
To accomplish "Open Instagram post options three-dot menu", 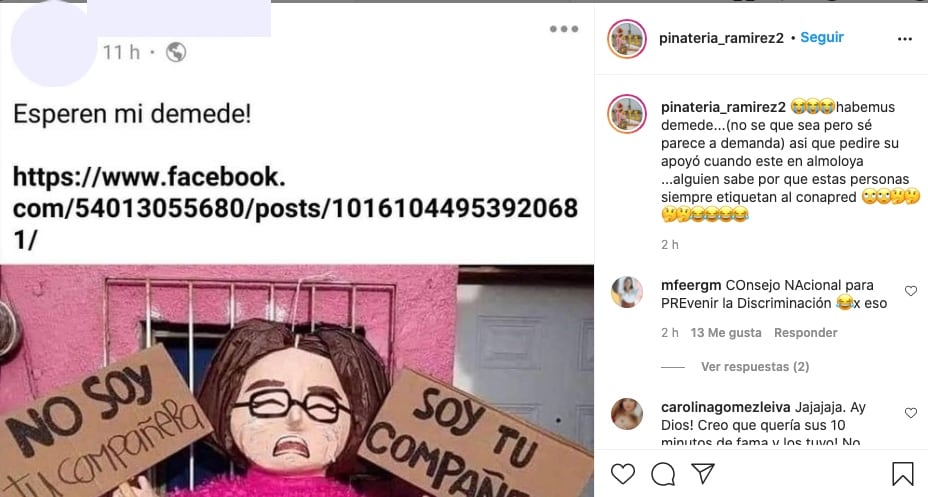I will pyautogui.click(x=905, y=39).
